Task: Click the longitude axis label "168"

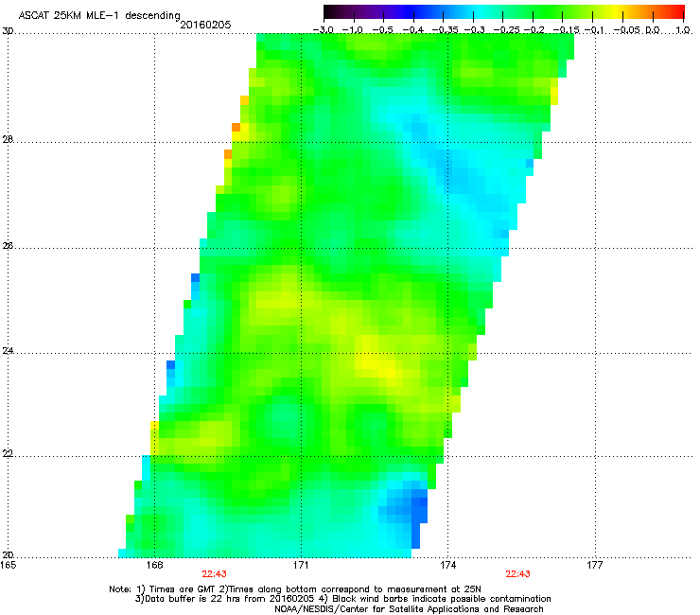Action: [x=154, y=565]
